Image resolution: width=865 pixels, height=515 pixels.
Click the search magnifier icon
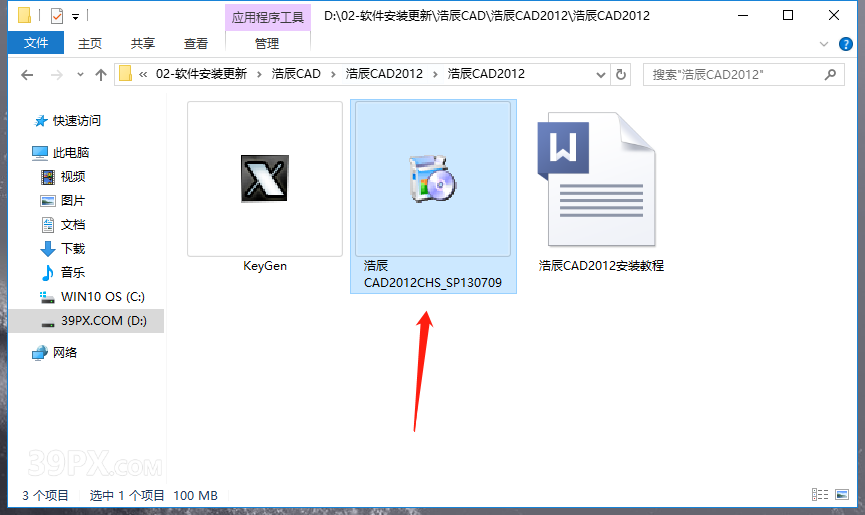(830, 74)
